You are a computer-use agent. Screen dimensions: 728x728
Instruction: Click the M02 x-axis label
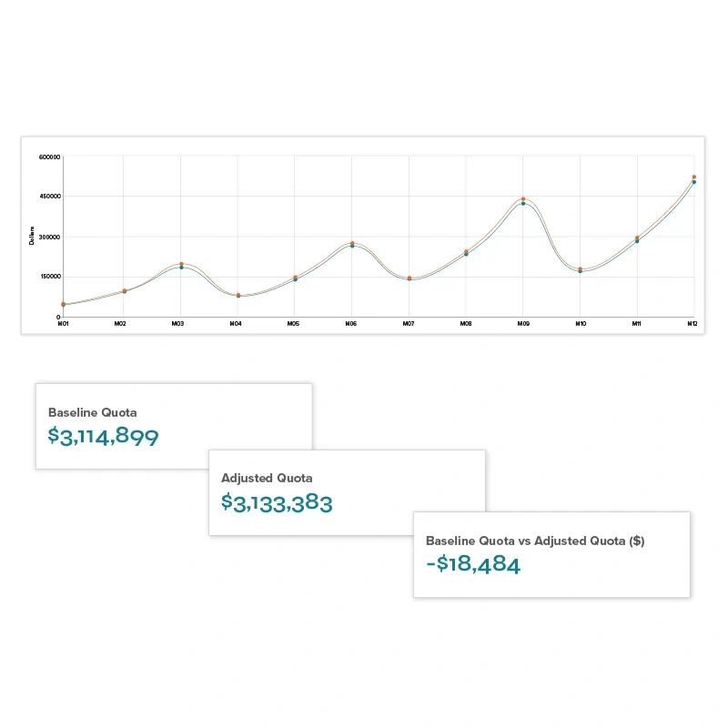click(x=120, y=324)
